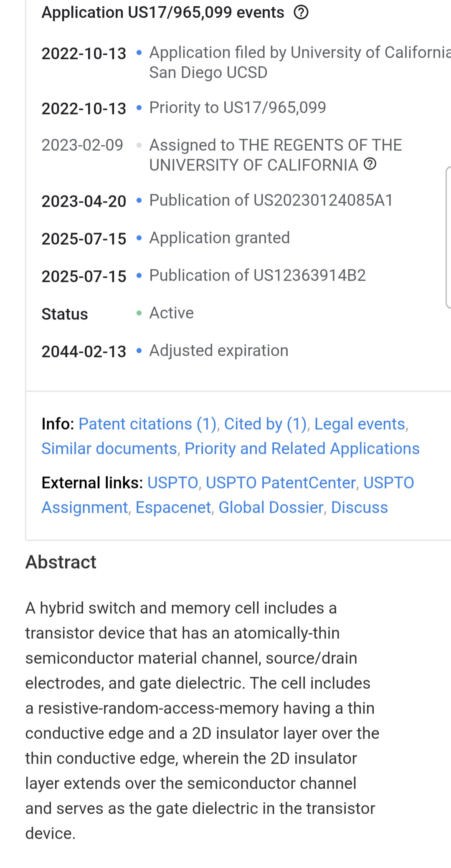Screen dimensions: 451x868
Task: Click Publication of US12363914B2 event
Action: [257, 276]
